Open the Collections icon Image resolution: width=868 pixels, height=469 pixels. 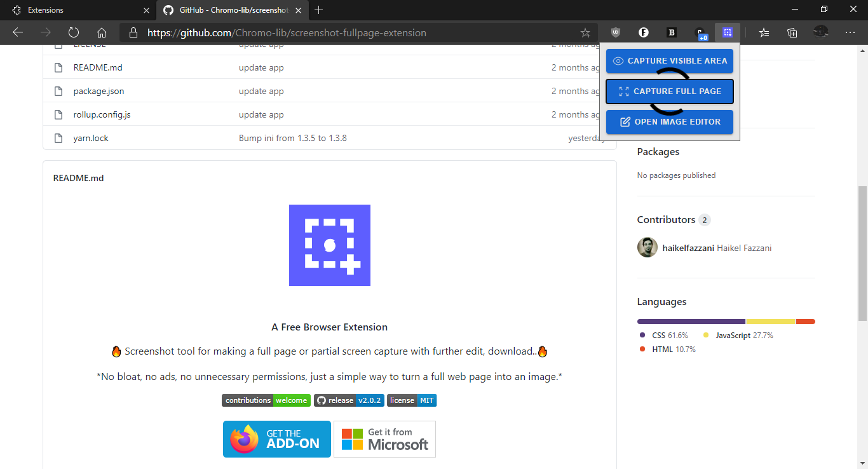pos(792,32)
